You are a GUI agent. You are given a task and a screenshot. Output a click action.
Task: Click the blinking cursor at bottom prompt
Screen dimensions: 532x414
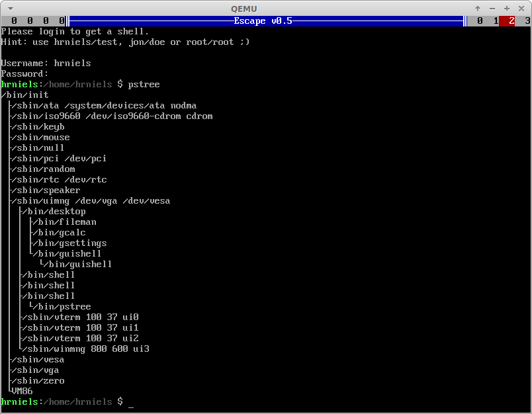coord(130,406)
